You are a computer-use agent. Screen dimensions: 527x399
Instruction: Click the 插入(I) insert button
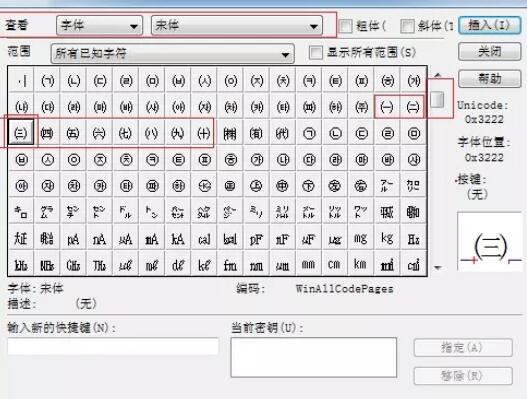click(490, 25)
